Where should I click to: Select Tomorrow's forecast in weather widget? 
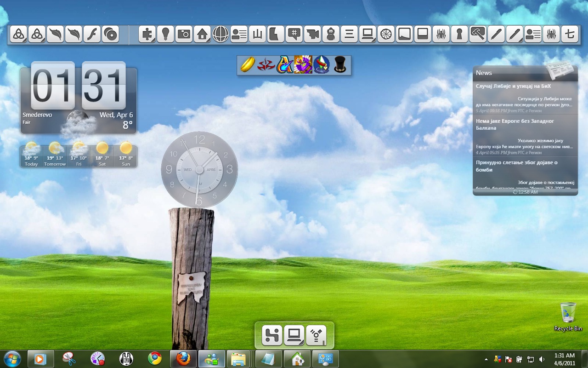coord(55,155)
